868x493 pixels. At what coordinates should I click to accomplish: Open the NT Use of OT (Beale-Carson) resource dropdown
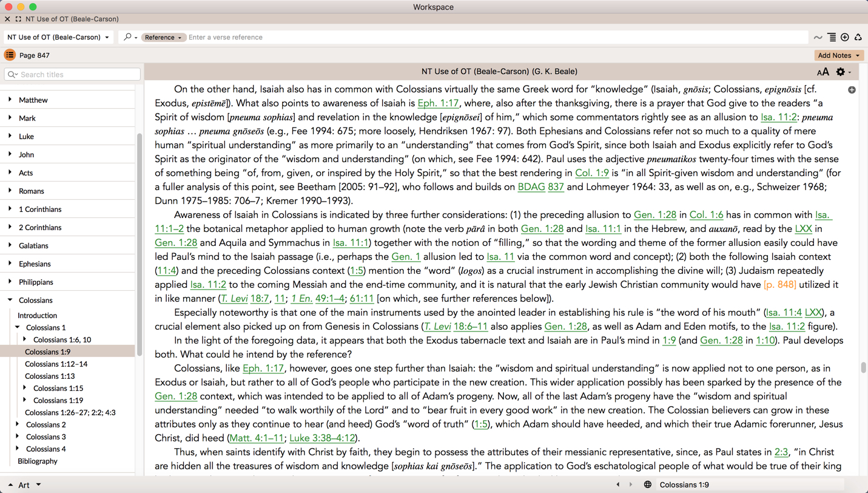(x=58, y=37)
